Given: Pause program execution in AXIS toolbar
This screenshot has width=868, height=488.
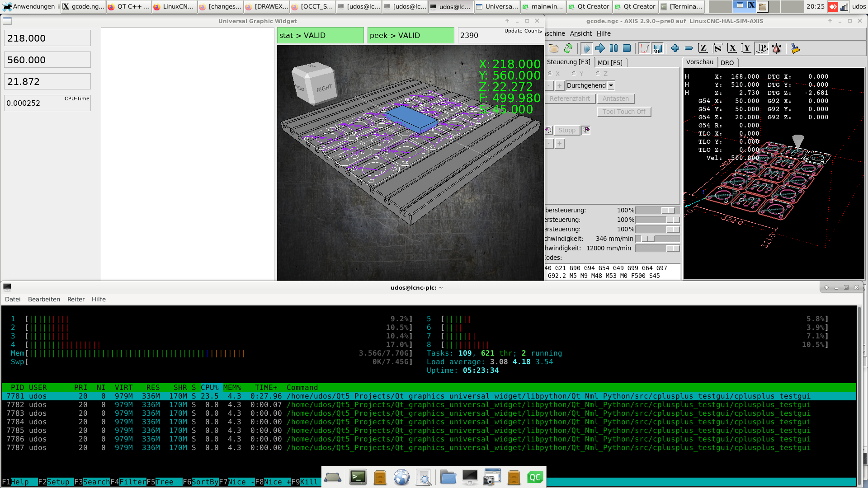Looking at the screenshot, I should click(x=613, y=48).
